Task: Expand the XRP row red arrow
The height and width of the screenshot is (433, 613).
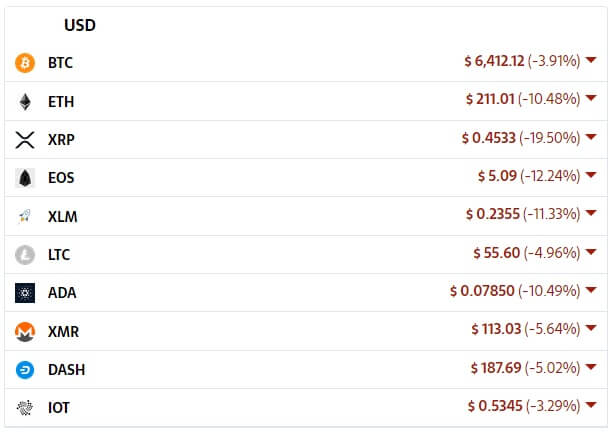Action: 591,137
